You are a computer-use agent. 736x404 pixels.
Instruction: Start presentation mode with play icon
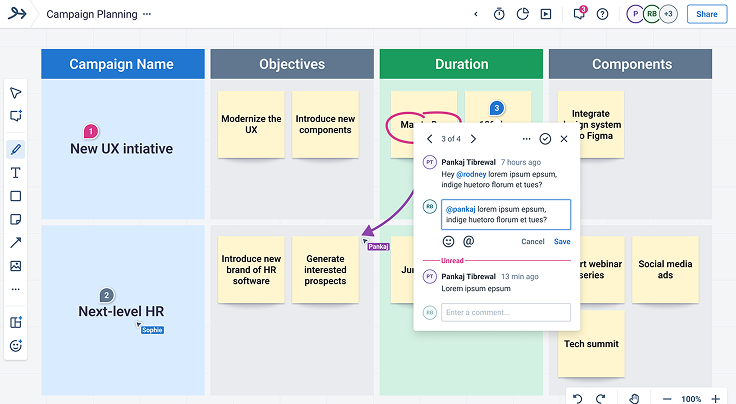[545, 14]
